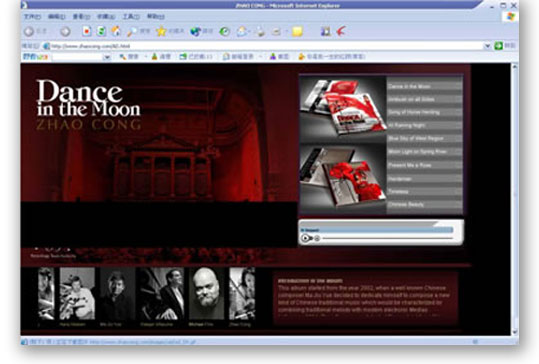Go to the Home page house icon
The image size is (539, 364).
tap(116, 32)
